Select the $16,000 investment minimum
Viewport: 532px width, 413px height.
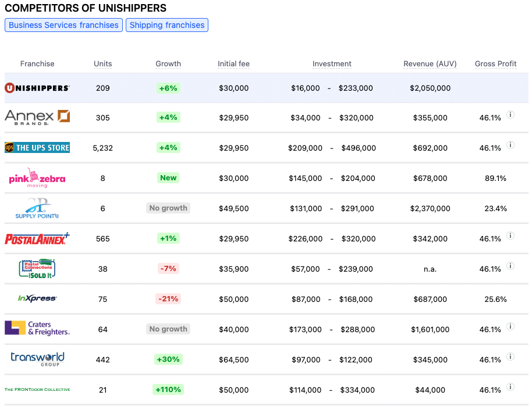(x=306, y=88)
